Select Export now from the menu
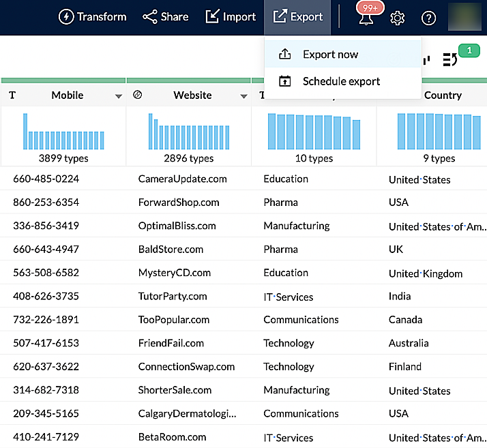The width and height of the screenshot is (487, 448). pos(330,55)
